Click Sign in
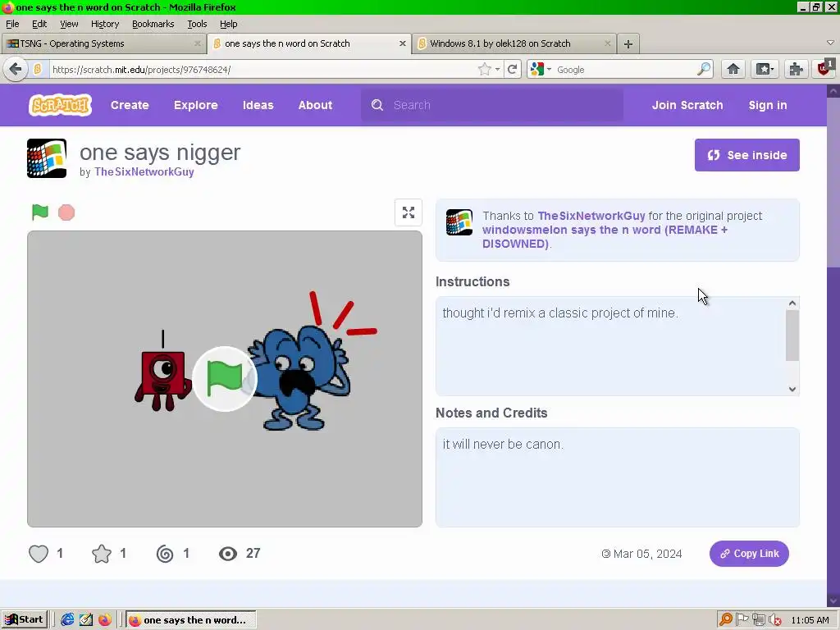840x630 pixels. (768, 105)
